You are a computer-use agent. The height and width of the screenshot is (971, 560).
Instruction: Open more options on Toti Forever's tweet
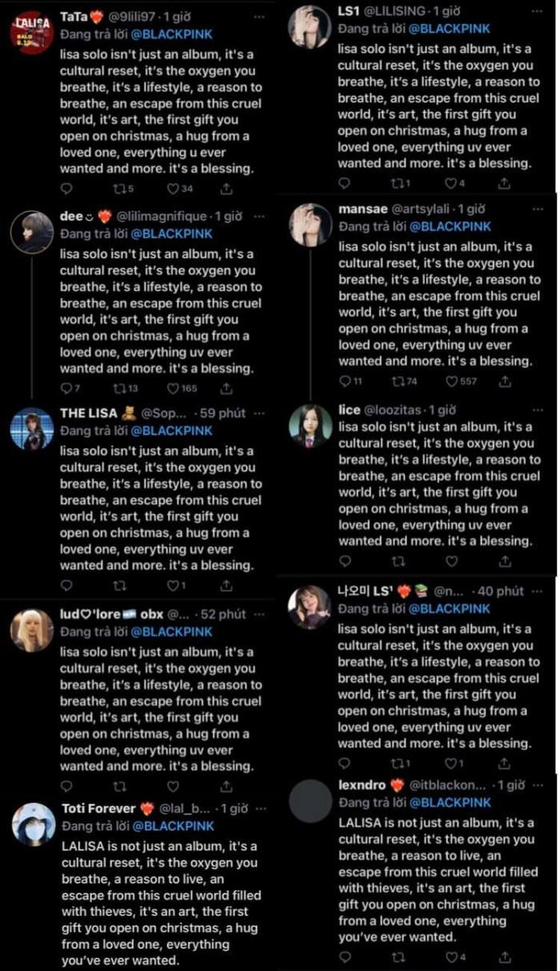259,808
